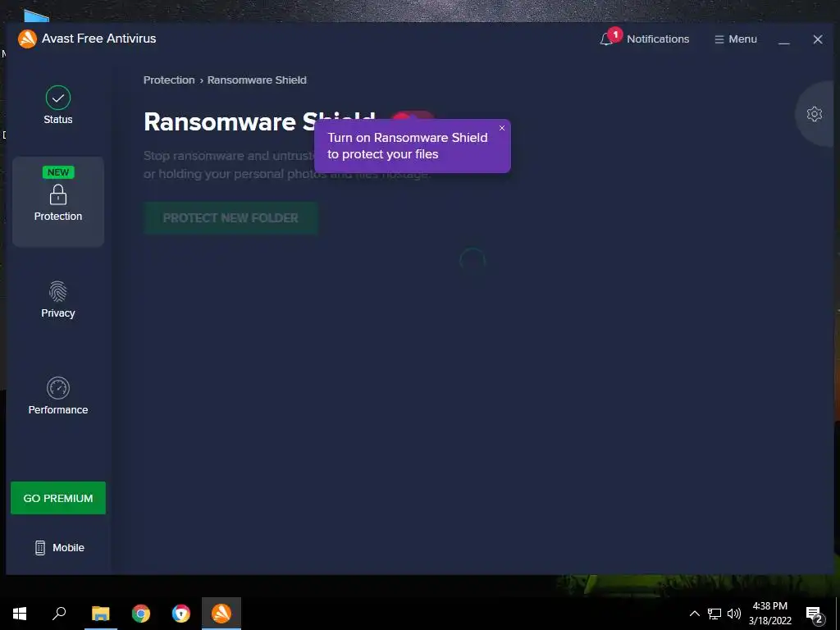Open Windows Action Center notifications
The height and width of the screenshot is (630, 840).
pyautogui.click(x=814, y=614)
